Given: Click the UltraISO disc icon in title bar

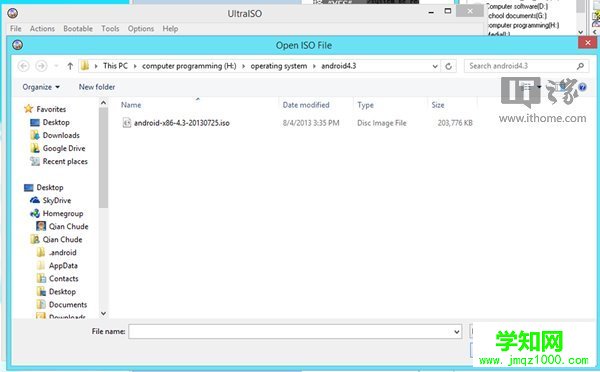Looking at the screenshot, I should click(13, 13).
